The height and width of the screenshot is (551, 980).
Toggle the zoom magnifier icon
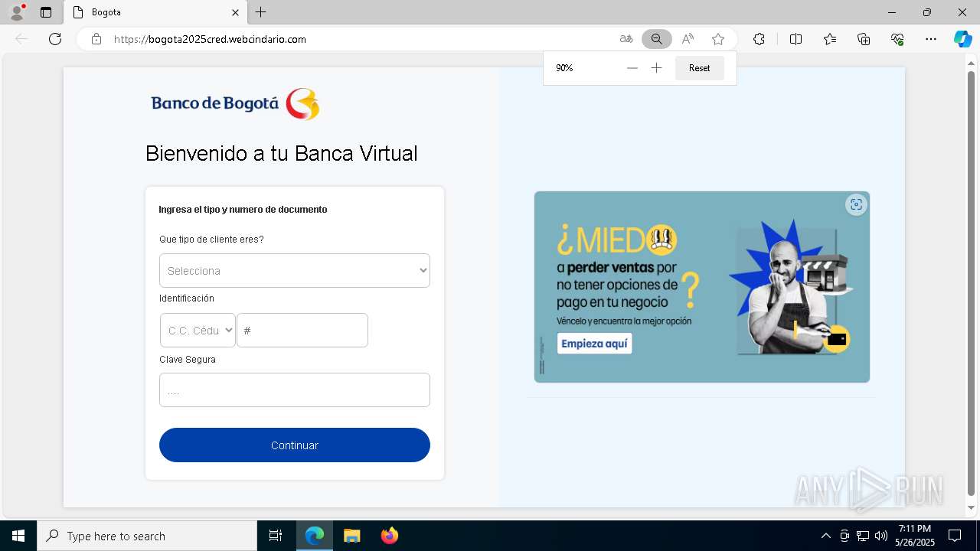(657, 39)
